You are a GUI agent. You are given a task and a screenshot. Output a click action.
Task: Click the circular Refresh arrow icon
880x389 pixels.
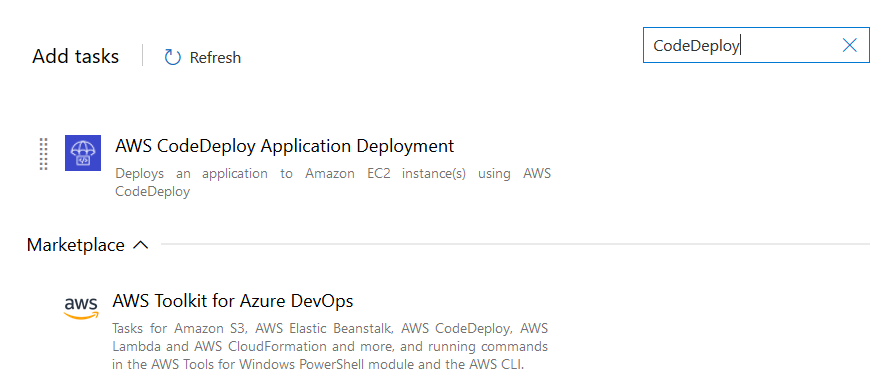click(x=172, y=57)
